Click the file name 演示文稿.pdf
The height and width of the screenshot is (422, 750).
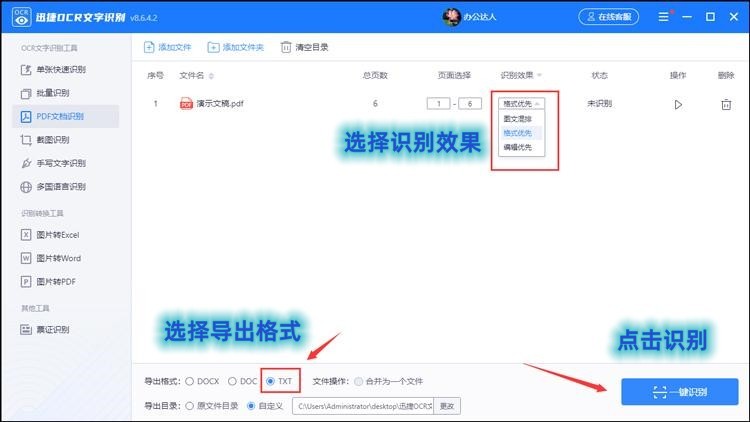click(x=220, y=103)
